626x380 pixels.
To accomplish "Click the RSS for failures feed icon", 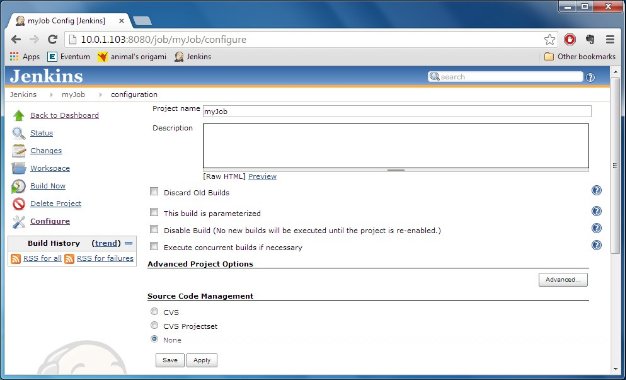I will 69,259.
